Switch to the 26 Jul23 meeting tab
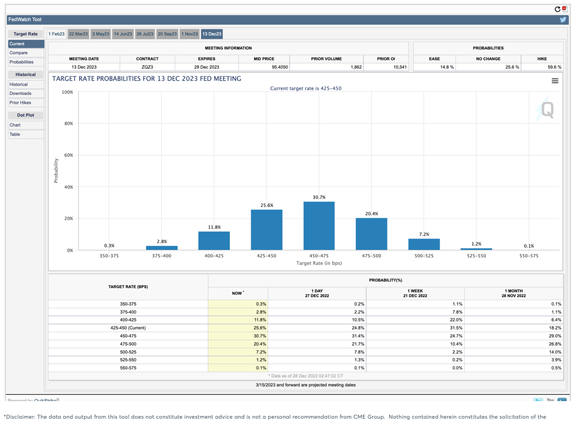Screen dimensions: 575x423 pyautogui.click(x=145, y=34)
